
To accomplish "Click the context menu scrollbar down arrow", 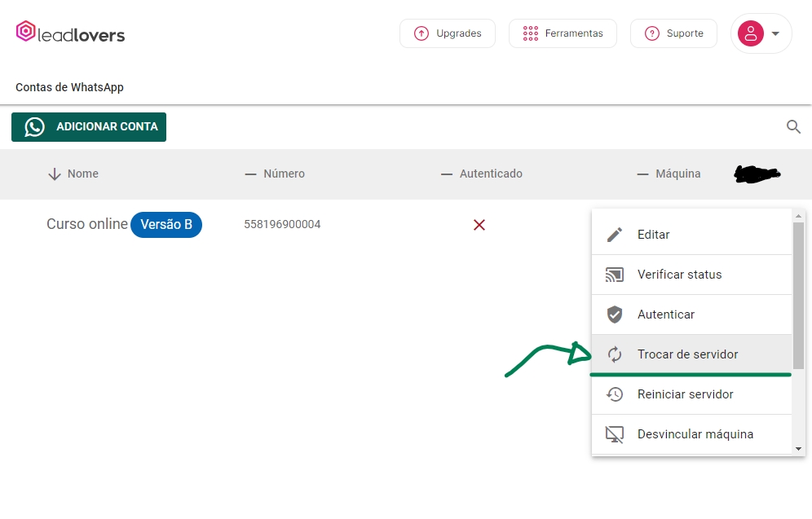I will click(x=798, y=448).
